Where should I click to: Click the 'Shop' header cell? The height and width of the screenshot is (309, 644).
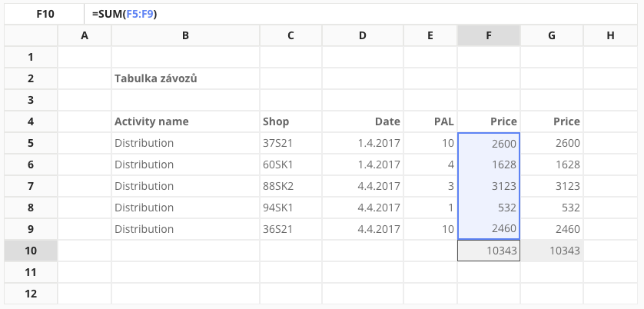(290, 121)
